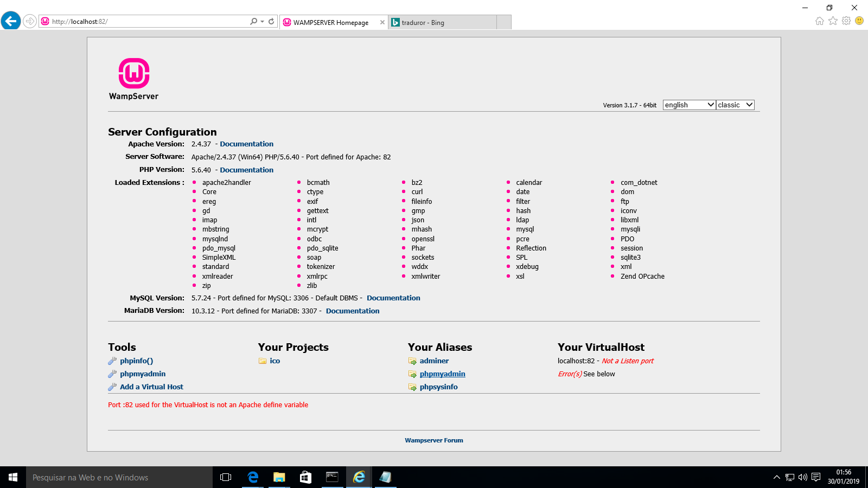
Task: Click the ico project folder icon
Action: click(x=263, y=361)
